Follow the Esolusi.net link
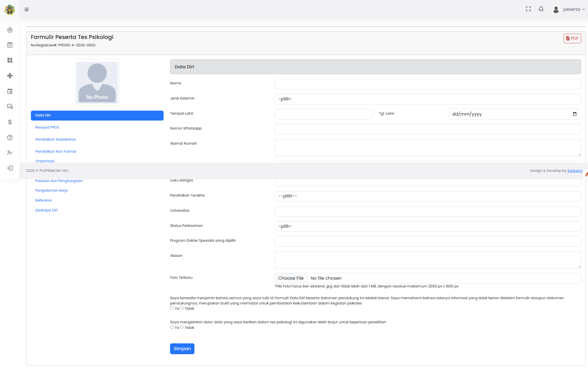 click(x=575, y=171)
